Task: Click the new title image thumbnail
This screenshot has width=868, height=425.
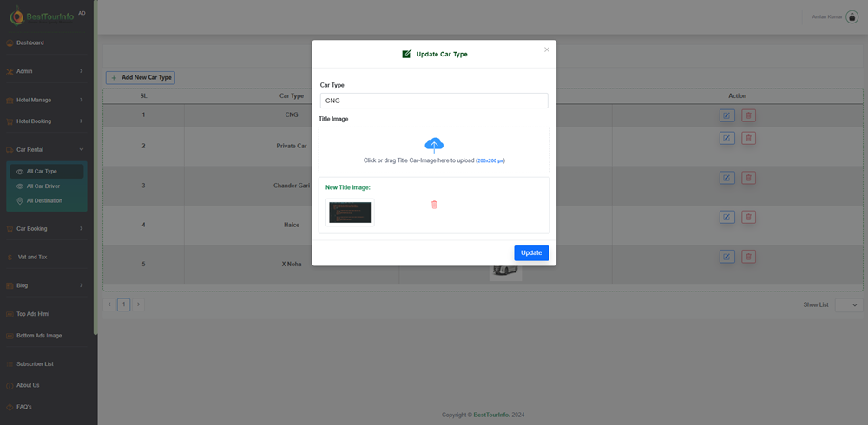Action: (x=350, y=212)
